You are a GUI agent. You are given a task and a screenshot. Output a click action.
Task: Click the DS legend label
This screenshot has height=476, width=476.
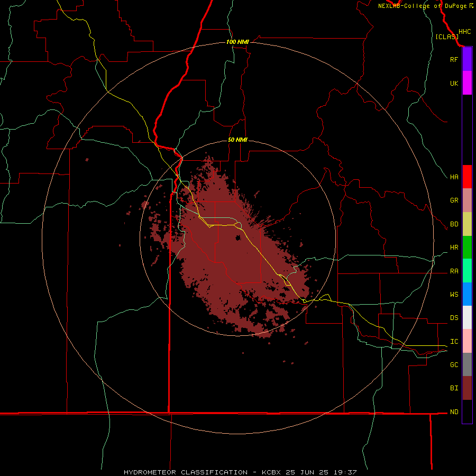click(x=454, y=318)
